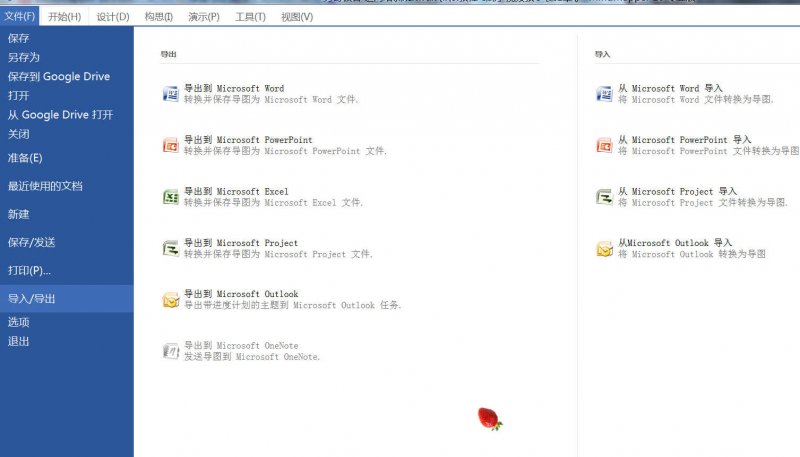Click description 将 Microsoft Project 文件转换为导图
The width and height of the screenshot is (800, 457).
[703, 203]
